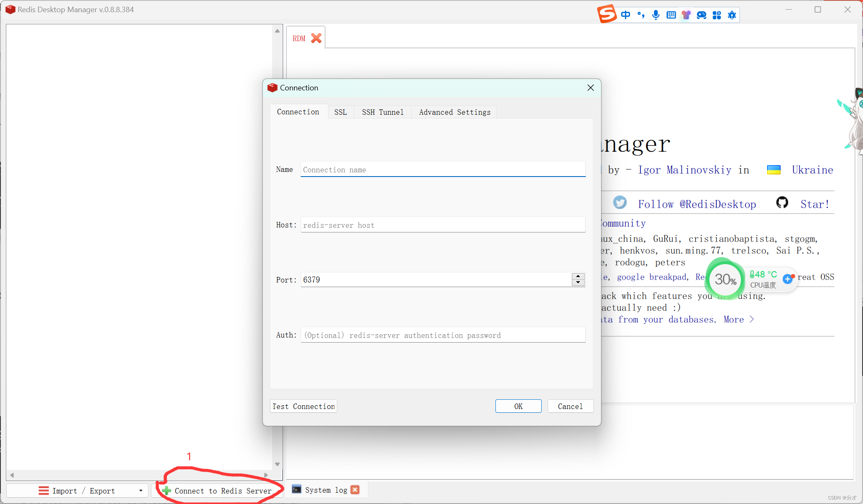The height and width of the screenshot is (504, 863).
Task: Confirm with the OK button
Action: 518,406
